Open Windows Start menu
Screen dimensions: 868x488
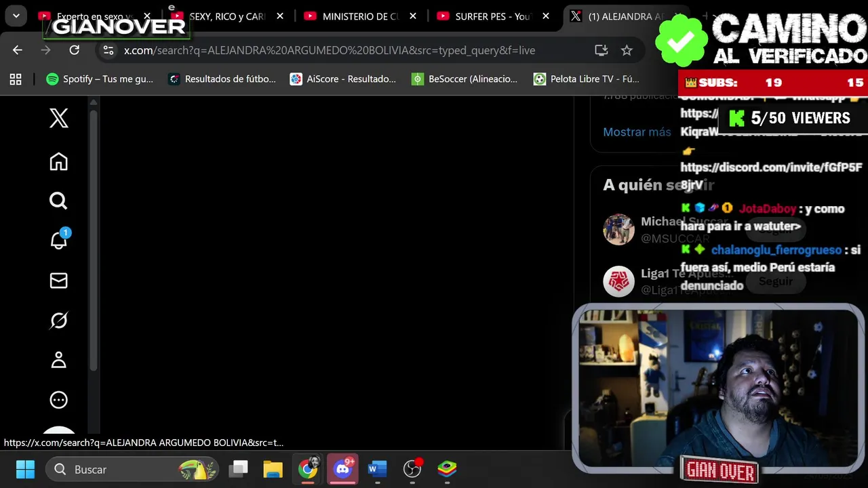pos(25,469)
